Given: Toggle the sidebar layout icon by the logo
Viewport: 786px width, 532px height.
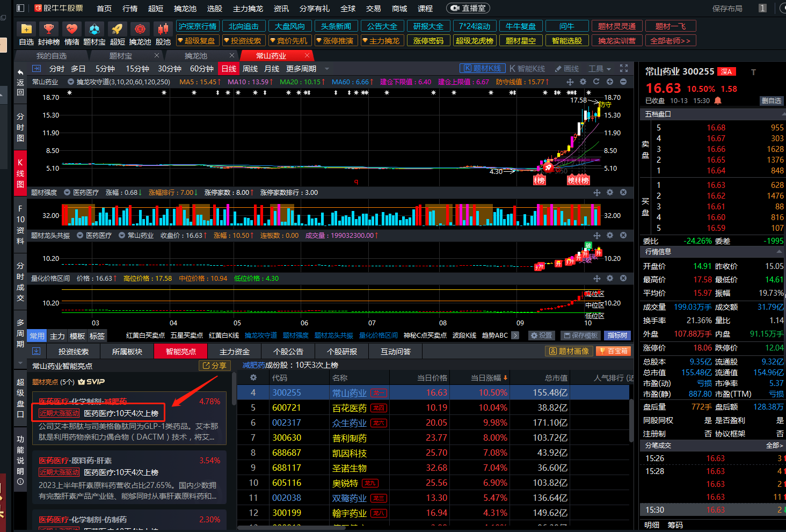Looking at the screenshot, I should (20, 8).
